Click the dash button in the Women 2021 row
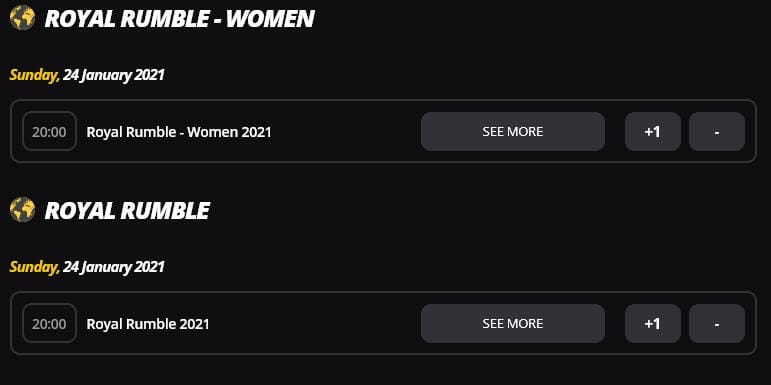Viewport: 771px width, 385px height. click(x=717, y=131)
